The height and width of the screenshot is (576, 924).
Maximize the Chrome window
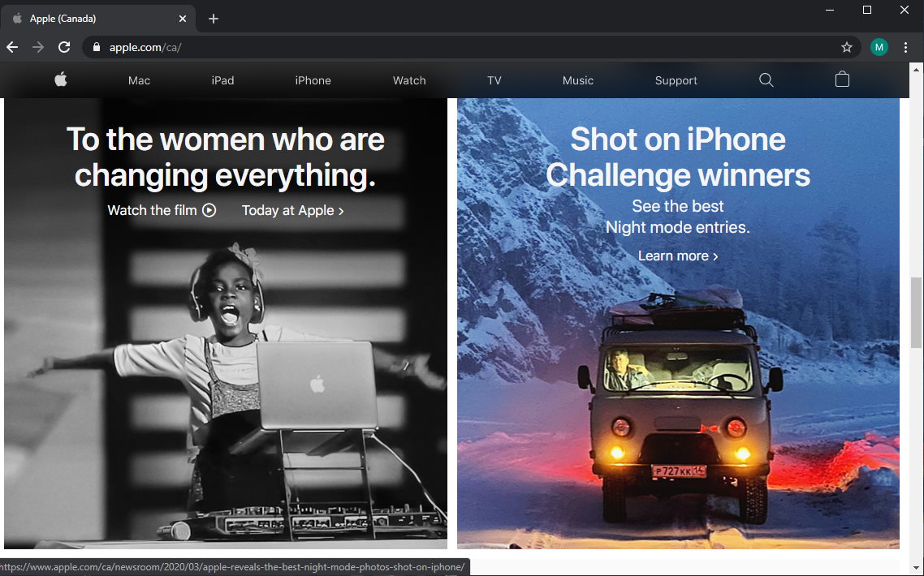pos(867,10)
